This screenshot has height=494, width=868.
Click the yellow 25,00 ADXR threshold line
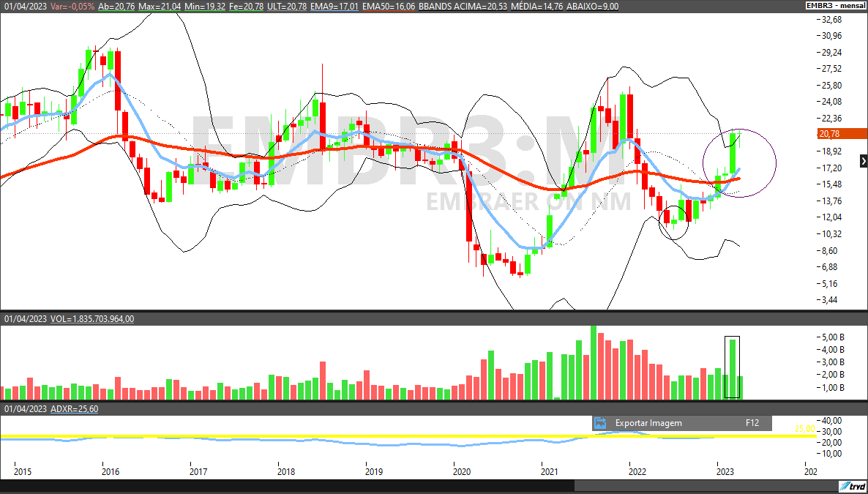(x=366, y=433)
